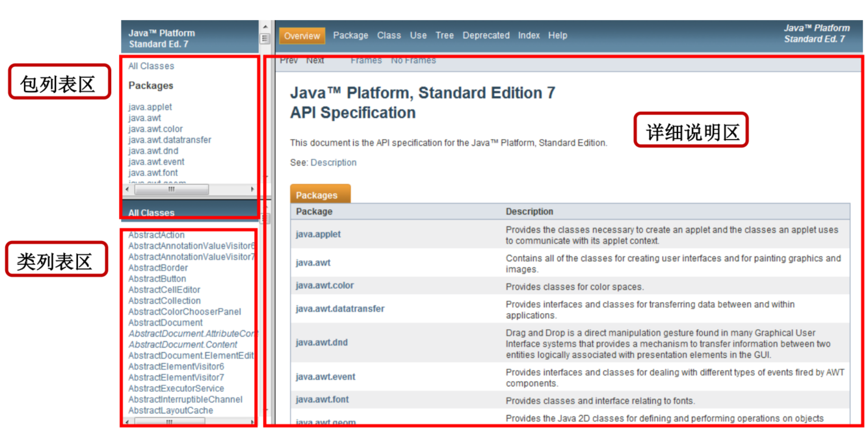Open java.awt.dnd link in the Packages table
The image size is (868, 428).
(322, 342)
